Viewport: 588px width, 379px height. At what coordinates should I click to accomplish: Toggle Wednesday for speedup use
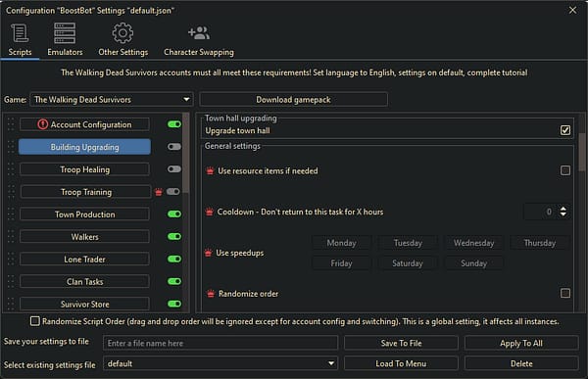pos(474,243)
